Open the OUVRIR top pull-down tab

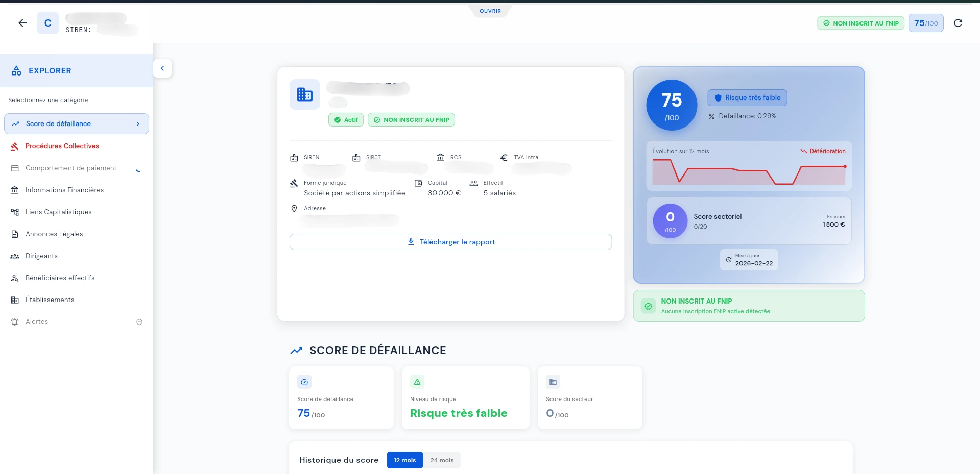click(x=490, y=11)
